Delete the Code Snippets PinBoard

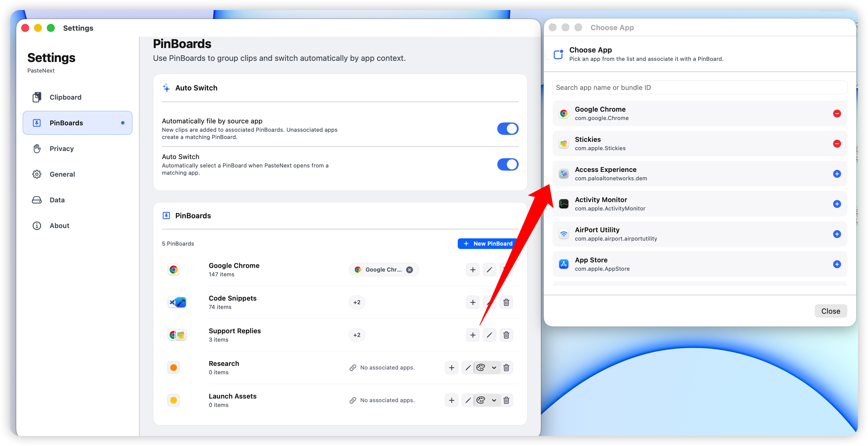[506, 302]
